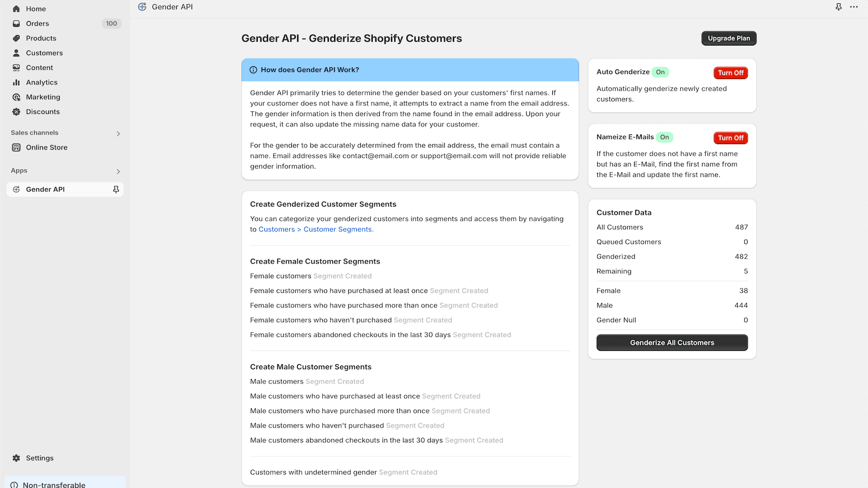The height and width of the screenshot is (488, 868).
Task: Open the more actions menu via three dots
Action: pyautogui.click(x=854, y=7)
